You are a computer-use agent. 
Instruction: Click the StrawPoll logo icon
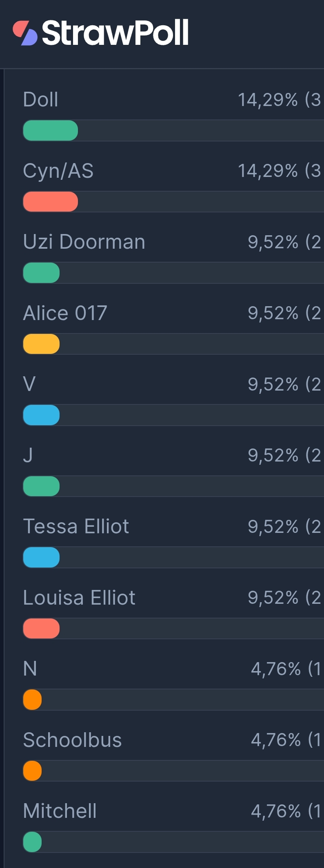coord(25,33)
